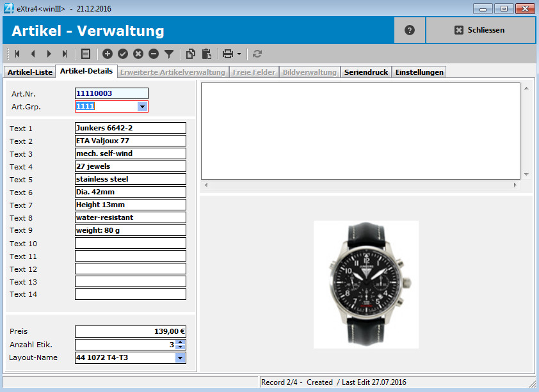Image resolution: width=539 pixels, height=392 pixels.
Task: Switch to the Artikel-Liste tab
Action: point(29,72)
